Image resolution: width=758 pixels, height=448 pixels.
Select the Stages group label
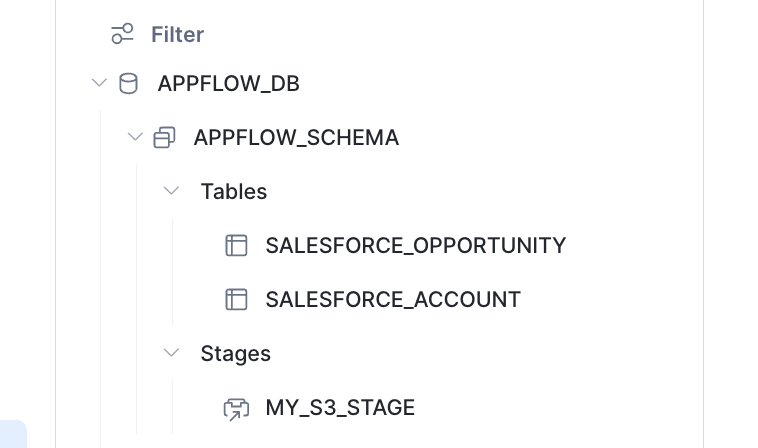click(235, 354)
